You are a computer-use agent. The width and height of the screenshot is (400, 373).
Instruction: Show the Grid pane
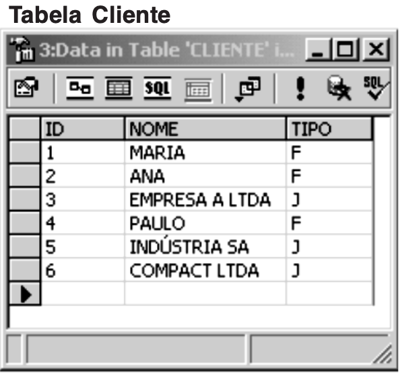pyautogui.click(x=119, y=88)
